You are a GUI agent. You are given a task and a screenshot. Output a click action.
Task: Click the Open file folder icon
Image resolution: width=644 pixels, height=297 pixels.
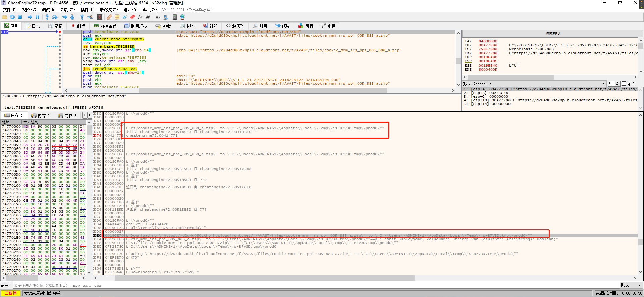click(x=5, y=17)
